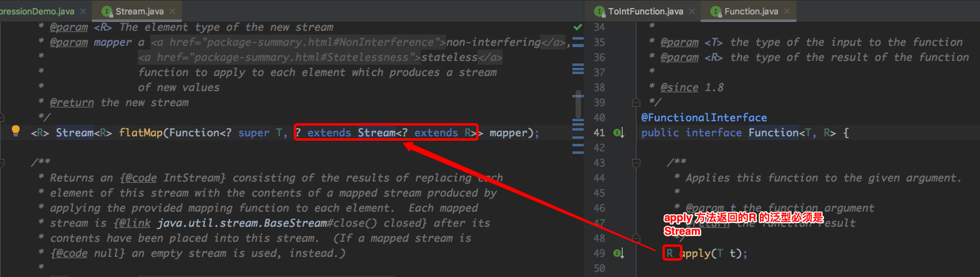The image size is (980, 277).
Task: Click the interface icon on Stream.java tab
Action: click(x=107, y=11)
